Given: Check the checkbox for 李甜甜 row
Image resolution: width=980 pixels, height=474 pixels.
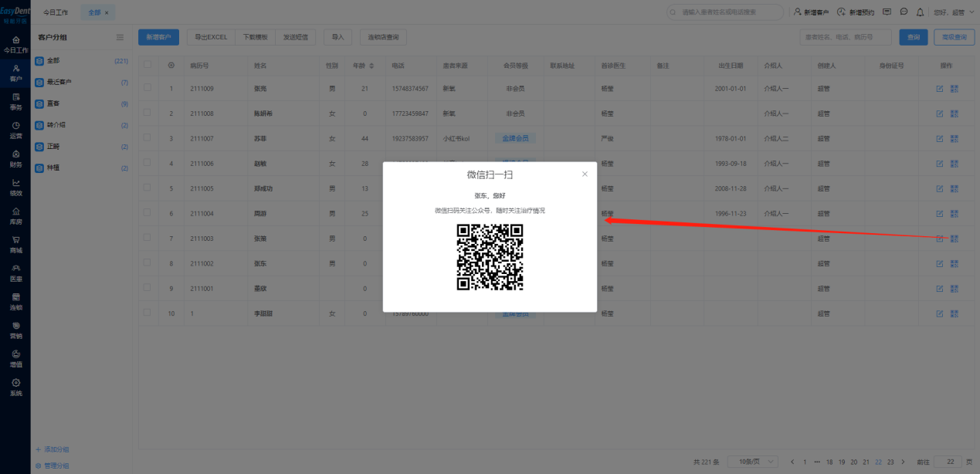Looking at the screenshot, I should (148, 313).
